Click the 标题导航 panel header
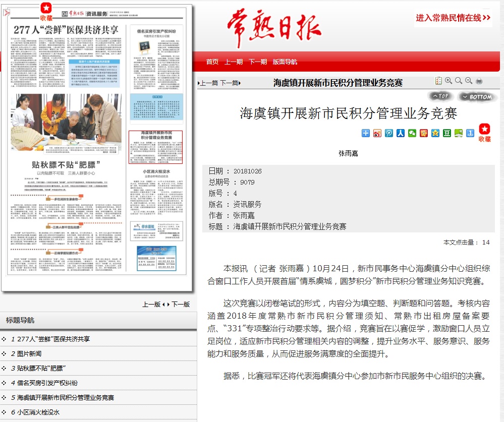504x422 pixels. pyautogui.click(x=98, y=320)
